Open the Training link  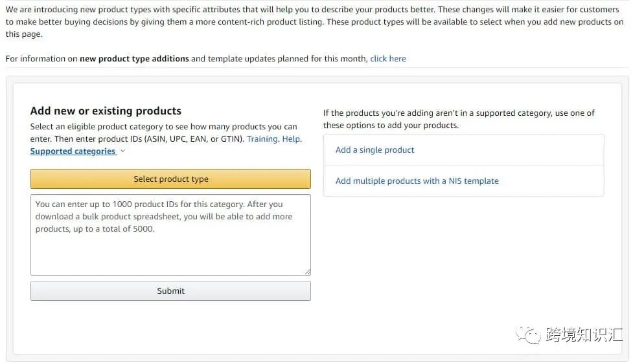tap(262, 139)
